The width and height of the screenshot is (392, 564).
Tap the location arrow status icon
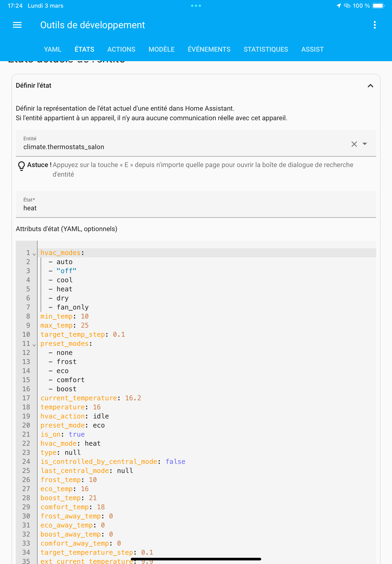tap(338, 6)
